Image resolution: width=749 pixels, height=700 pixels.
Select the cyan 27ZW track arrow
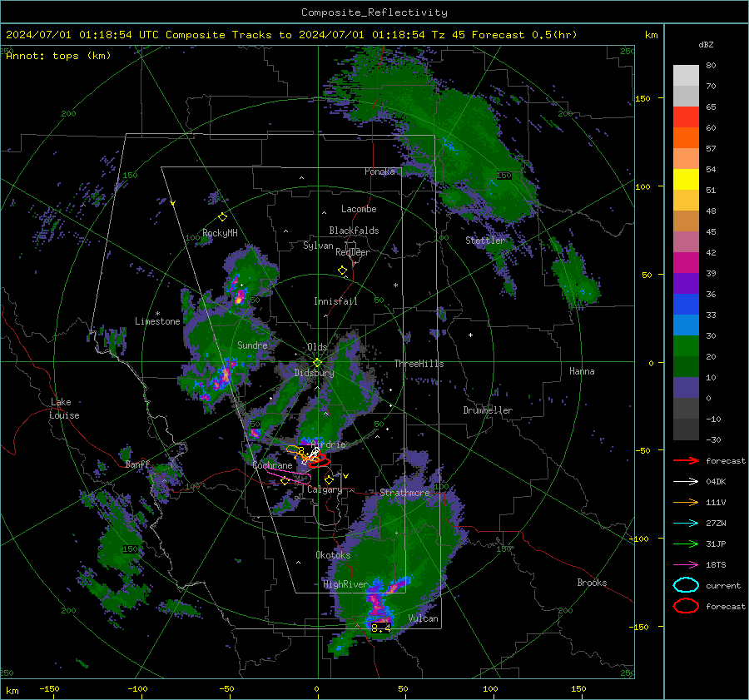(x=686, y=524)
